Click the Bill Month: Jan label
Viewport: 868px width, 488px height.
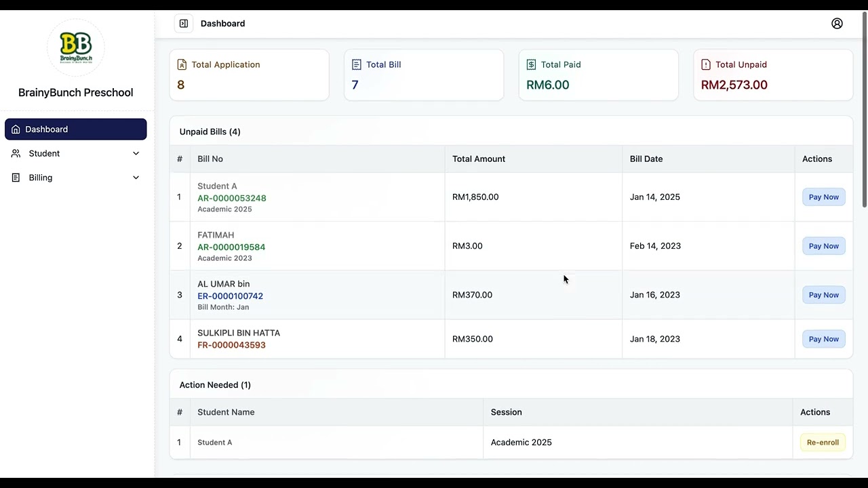pyautogui.click(x=223, y=307)
